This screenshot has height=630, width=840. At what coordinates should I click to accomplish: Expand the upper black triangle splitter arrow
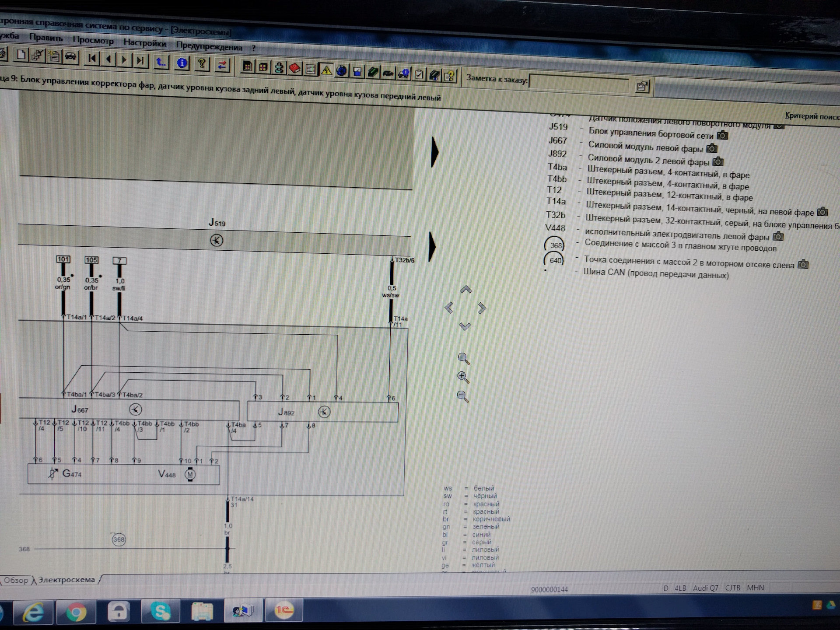point(434,152)
